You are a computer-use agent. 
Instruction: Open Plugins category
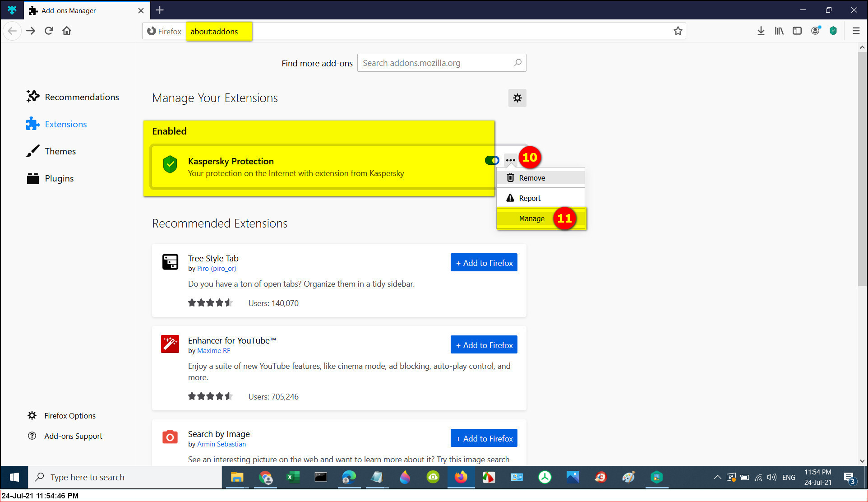pos(50,178)
